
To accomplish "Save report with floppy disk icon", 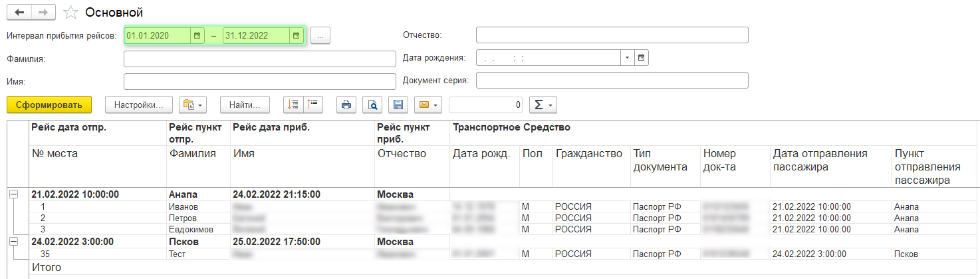I will (398, 105).
